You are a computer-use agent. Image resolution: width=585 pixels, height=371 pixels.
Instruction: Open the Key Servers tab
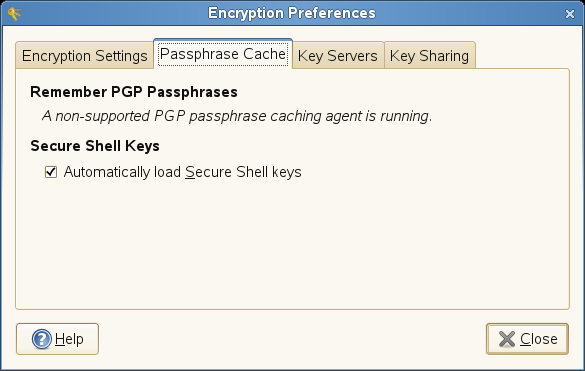tap(338, 56)
